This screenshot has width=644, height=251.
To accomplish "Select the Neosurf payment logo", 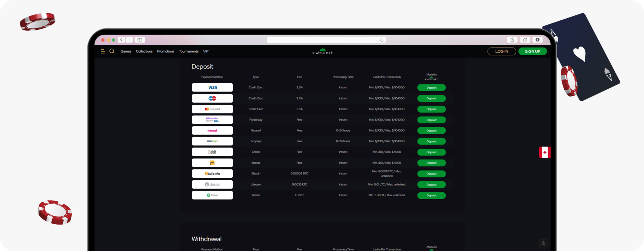I will tap(212, 131).
